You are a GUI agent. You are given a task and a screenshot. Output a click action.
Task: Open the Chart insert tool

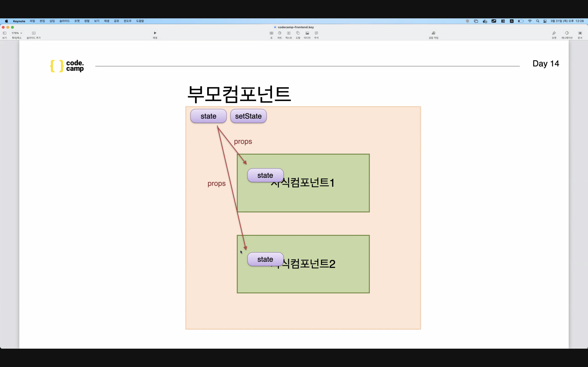[280, 33]
